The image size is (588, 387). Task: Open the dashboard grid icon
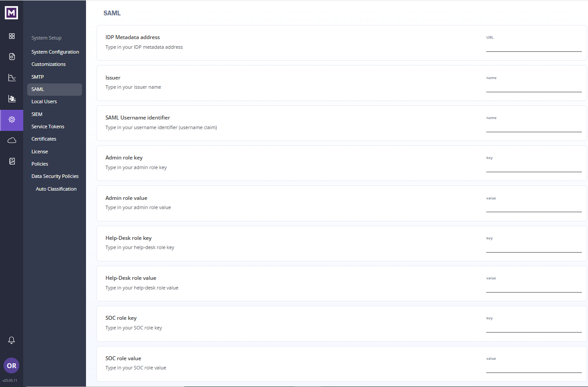[x=12, y=36]
